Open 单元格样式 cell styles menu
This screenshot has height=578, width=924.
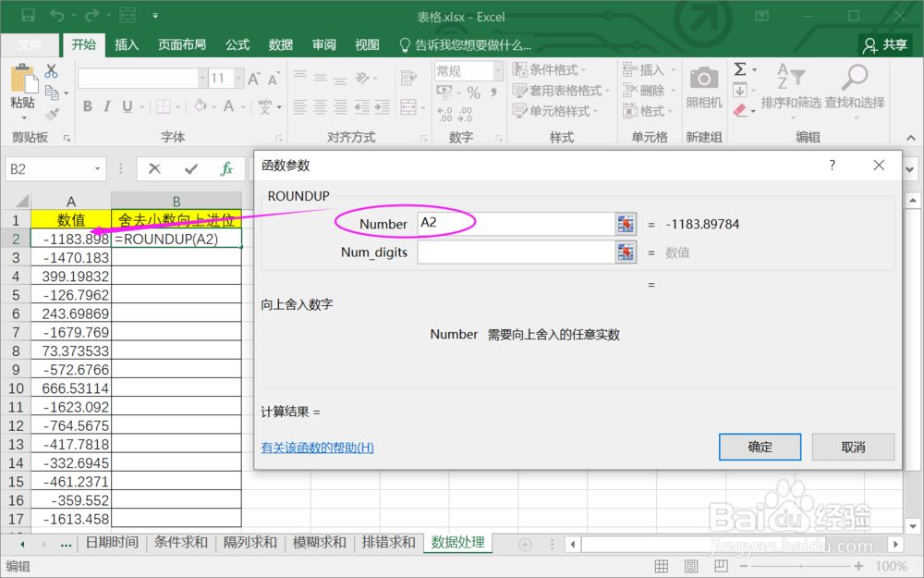coord(555,111)
